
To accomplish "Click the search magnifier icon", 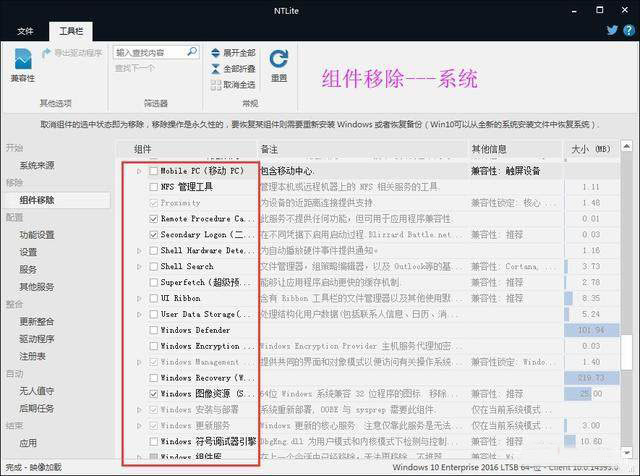I will pyautogui.click(x=191, y=51).
